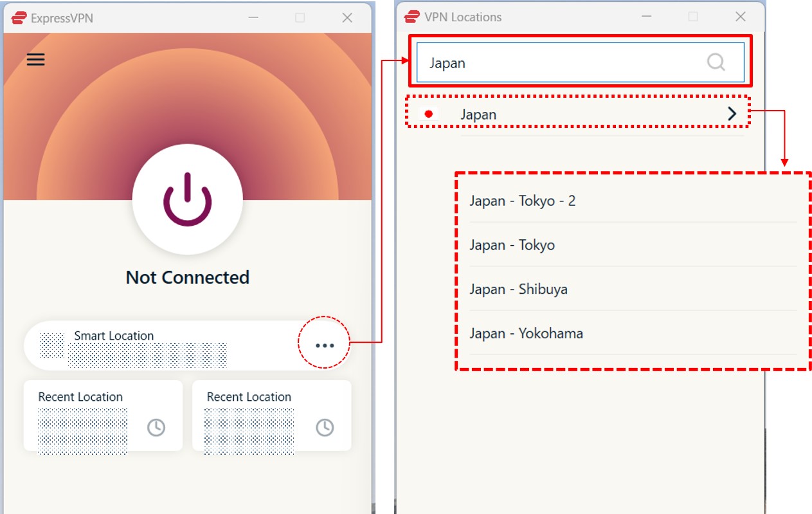The height and width of the screenshot is (514, 812).
Task: Select Japan - Tokyo - 2 server
Action: [522, 201]
